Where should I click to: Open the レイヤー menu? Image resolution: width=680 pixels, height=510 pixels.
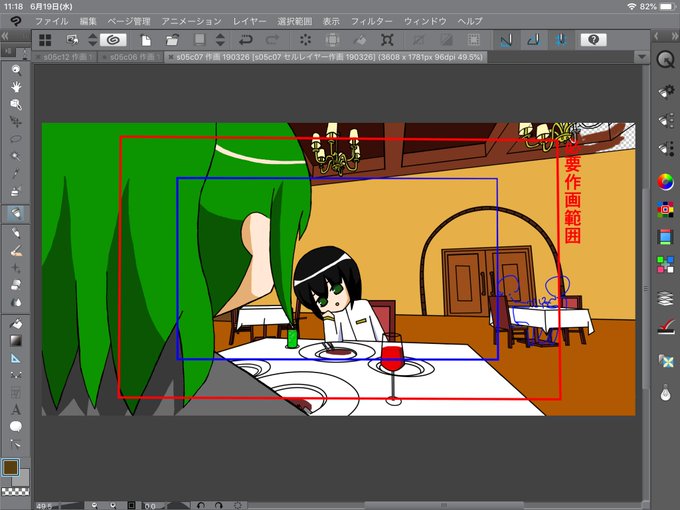click(249, 21)
